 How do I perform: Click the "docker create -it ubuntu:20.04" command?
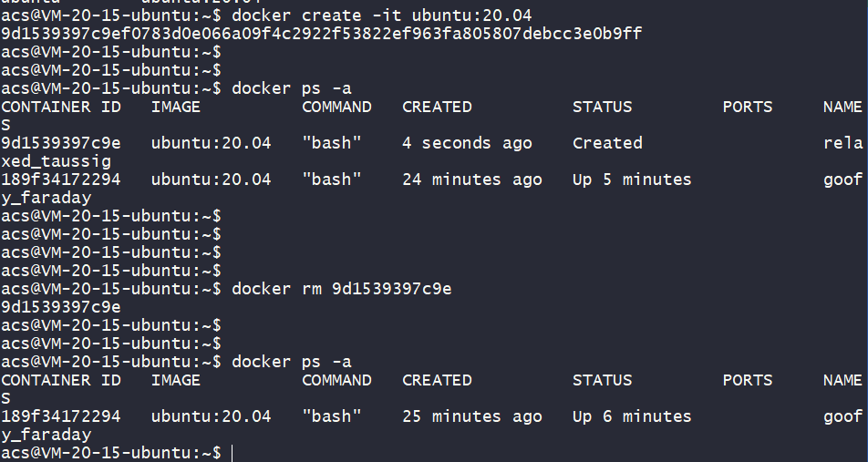382,15
